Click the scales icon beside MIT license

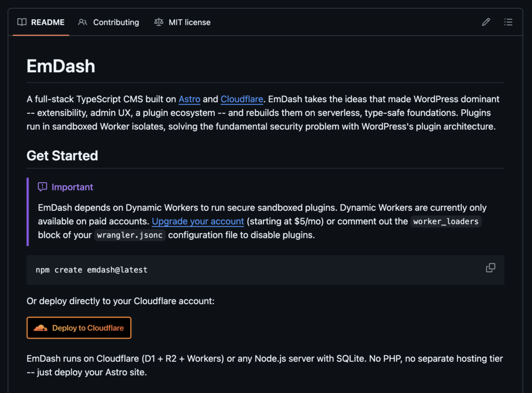click(x=158, y=22)
